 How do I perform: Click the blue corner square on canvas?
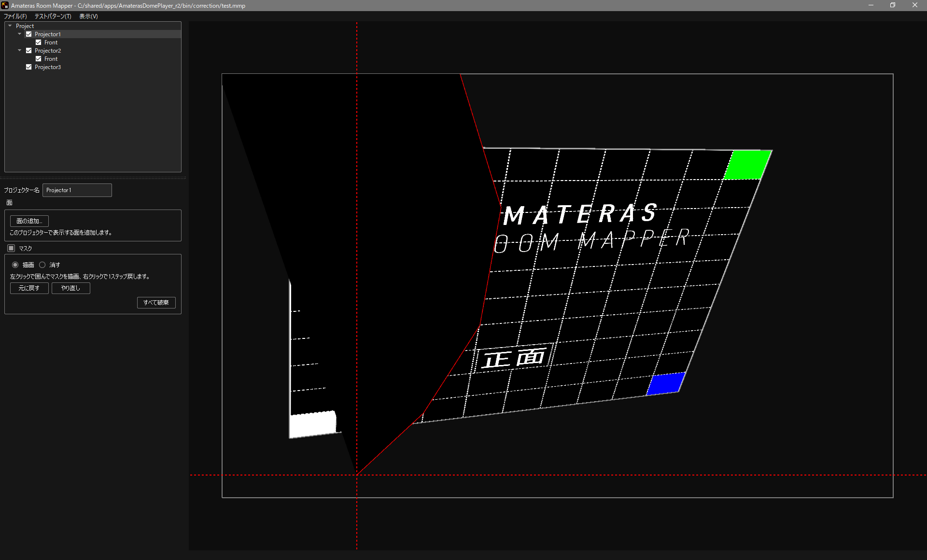(666, 384)
